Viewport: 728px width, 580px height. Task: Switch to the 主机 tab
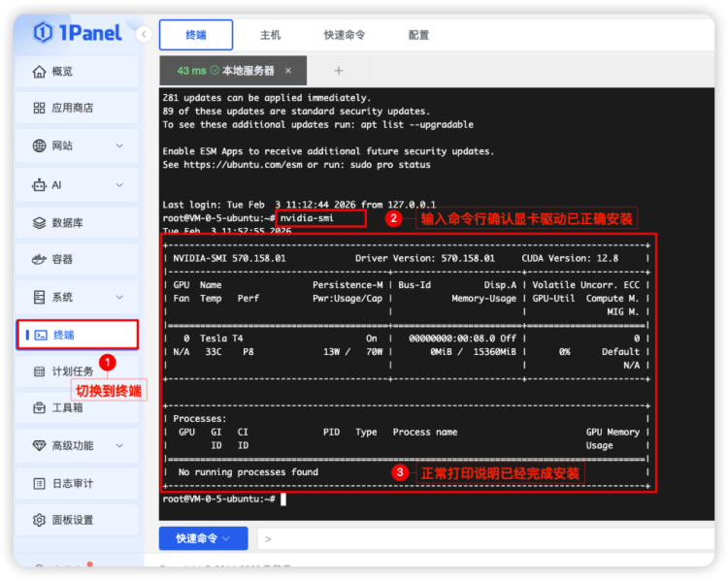click(x=270, y=35)
